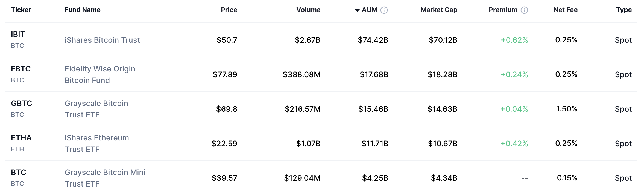
Task: Sort by the Price column header
Action: point(229,10)
